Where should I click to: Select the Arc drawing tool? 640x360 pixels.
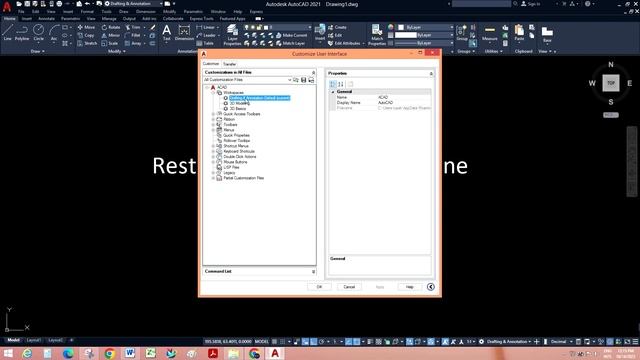[54, 33]
